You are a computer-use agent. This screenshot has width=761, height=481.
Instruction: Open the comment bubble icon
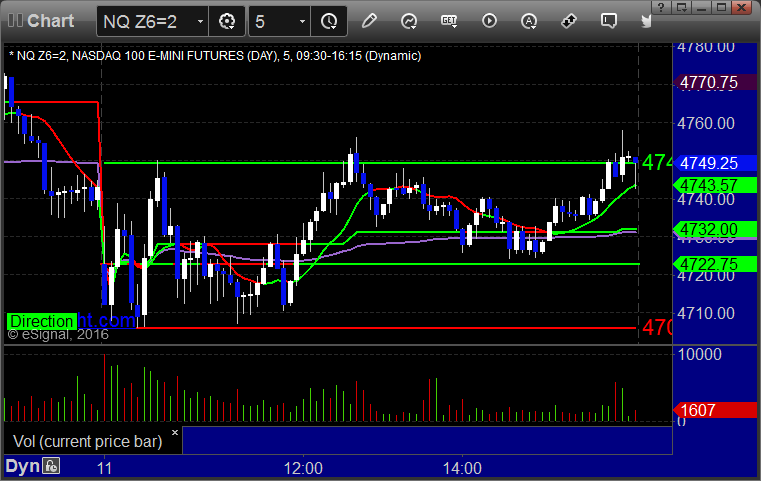[609, 21]
